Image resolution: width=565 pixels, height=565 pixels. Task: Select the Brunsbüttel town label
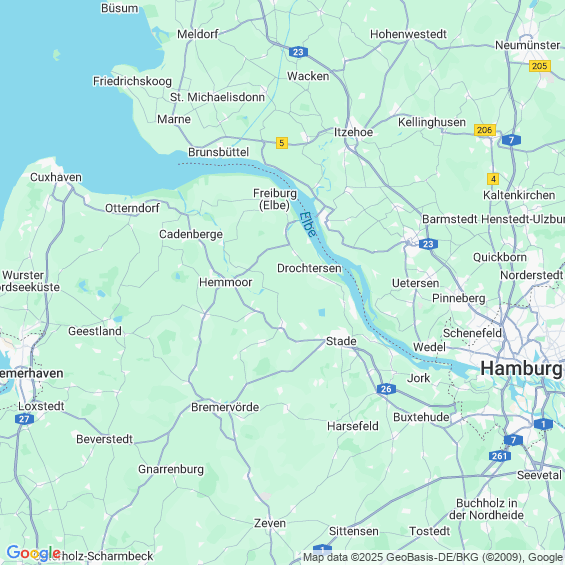pos(219,152)
